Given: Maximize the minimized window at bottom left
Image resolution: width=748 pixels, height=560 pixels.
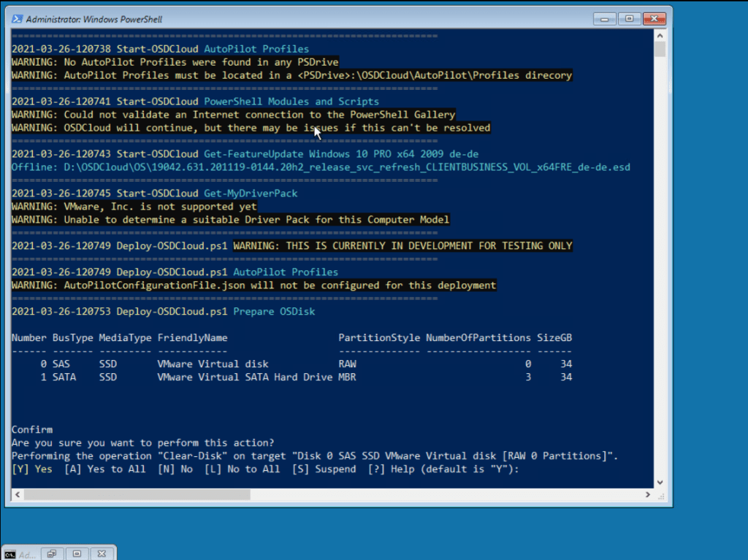Looking at the screenshot, I should (77, 554).
